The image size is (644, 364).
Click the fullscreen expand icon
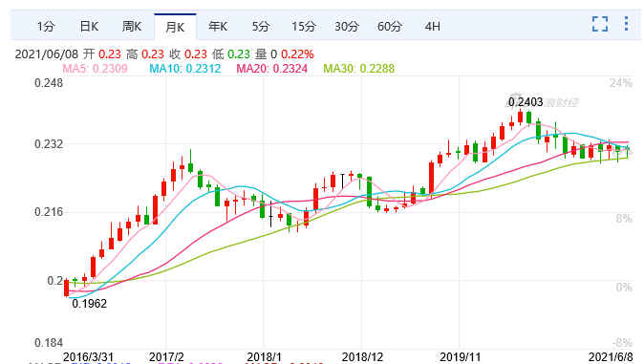pyautogui.click(x=600, y=24)
